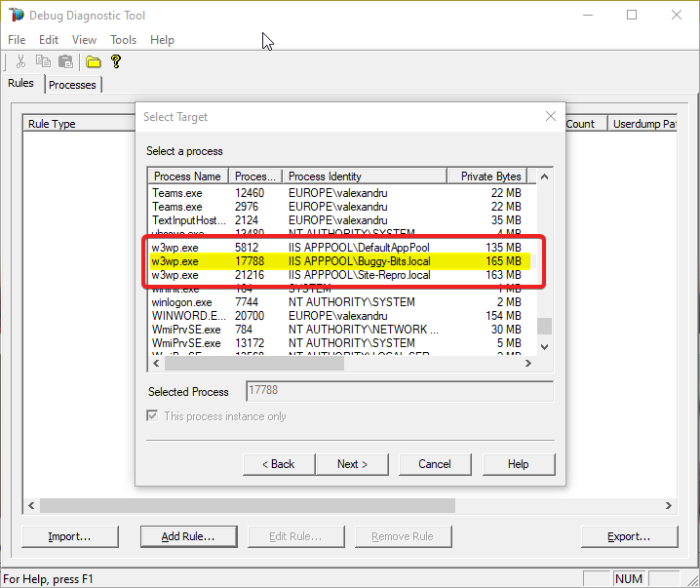700x588 pixels.
Task: Click the Edit Rule... button
Action: tap(296, 536)
